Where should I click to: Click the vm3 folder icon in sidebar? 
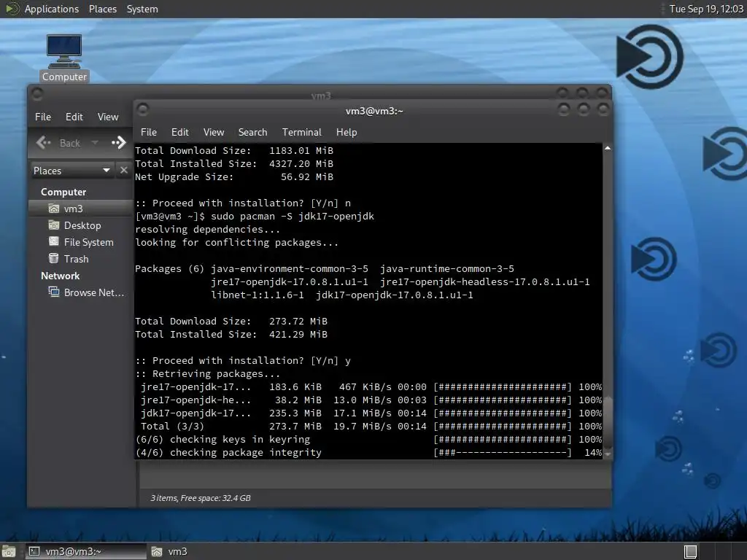(x=54, y=209)
